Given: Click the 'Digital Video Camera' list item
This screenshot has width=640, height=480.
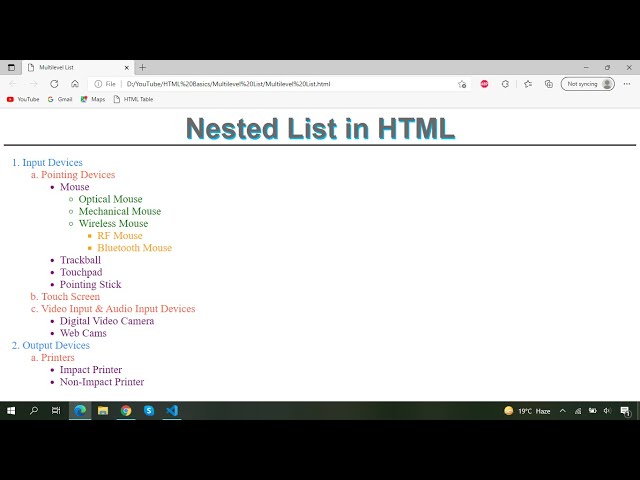Looking at the screenshot, I should pos(107,321).
